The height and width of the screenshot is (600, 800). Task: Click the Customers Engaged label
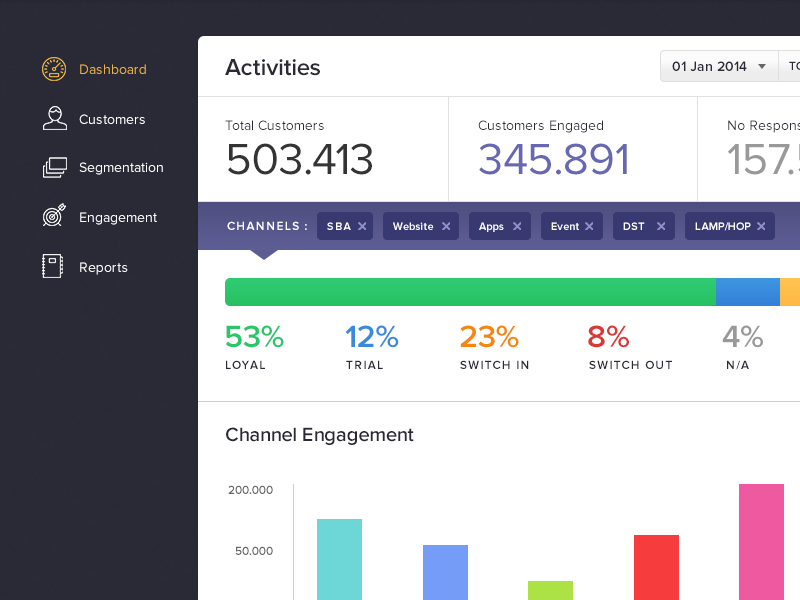pyautogui.click(x=541, y=126)
